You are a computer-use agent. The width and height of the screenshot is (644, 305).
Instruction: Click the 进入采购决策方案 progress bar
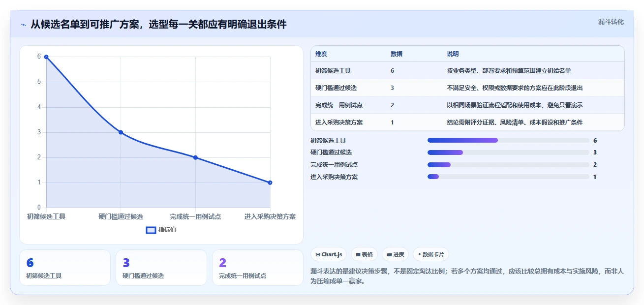[x=508, y=177]
